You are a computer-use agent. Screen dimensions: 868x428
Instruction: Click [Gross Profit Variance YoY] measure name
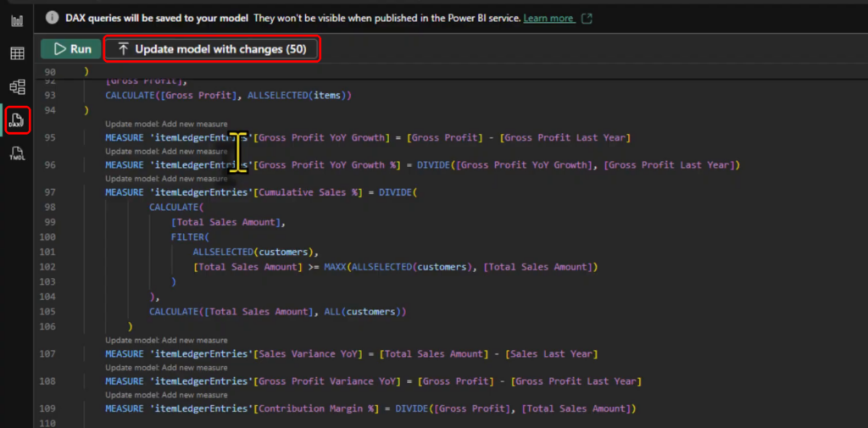coord(326,381)
